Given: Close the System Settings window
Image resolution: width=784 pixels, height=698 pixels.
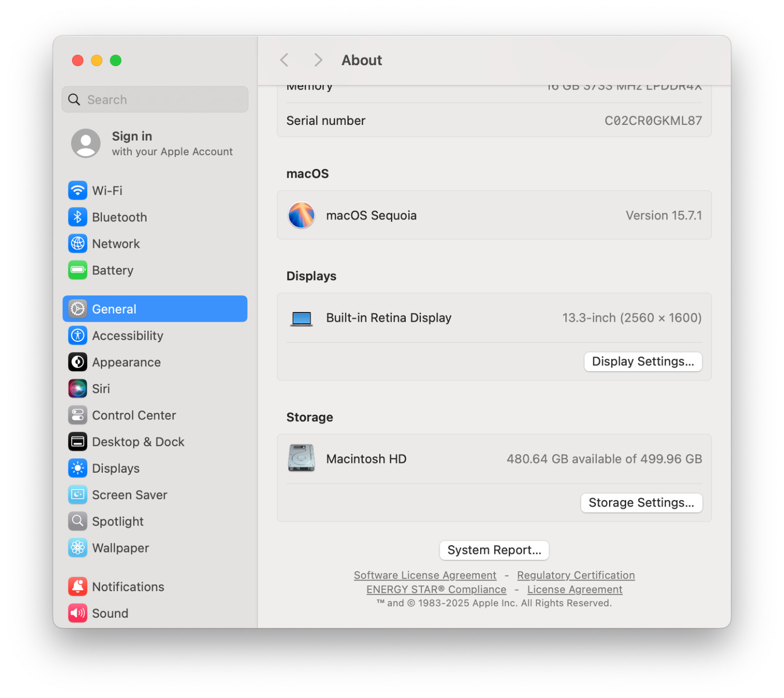Looking at the screenshot, I should coord(77,60).
